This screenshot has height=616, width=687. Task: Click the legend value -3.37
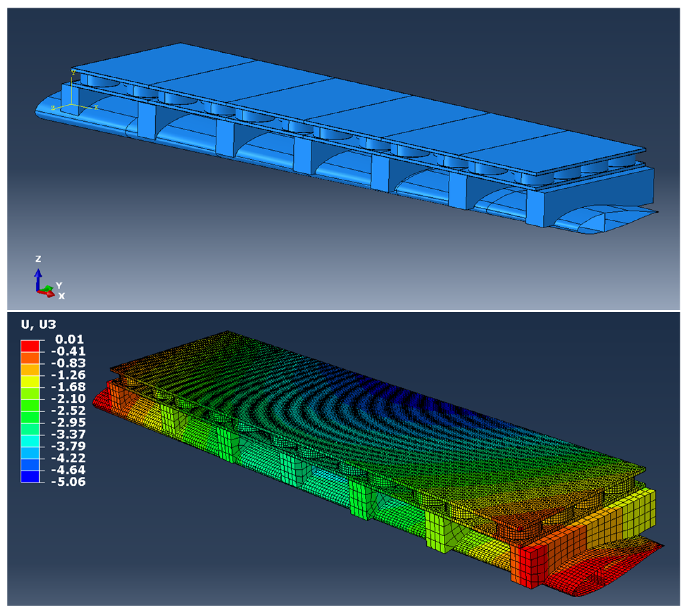[68, 434]
